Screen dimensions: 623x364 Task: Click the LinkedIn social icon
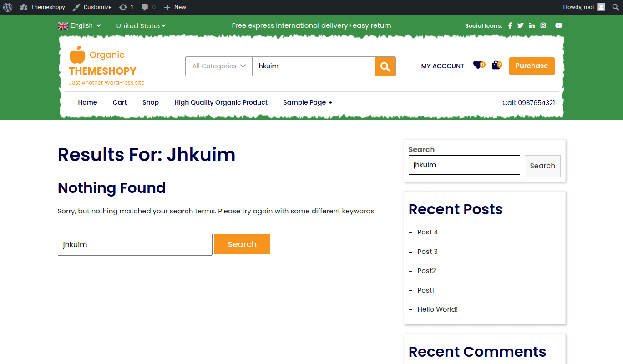532,25
